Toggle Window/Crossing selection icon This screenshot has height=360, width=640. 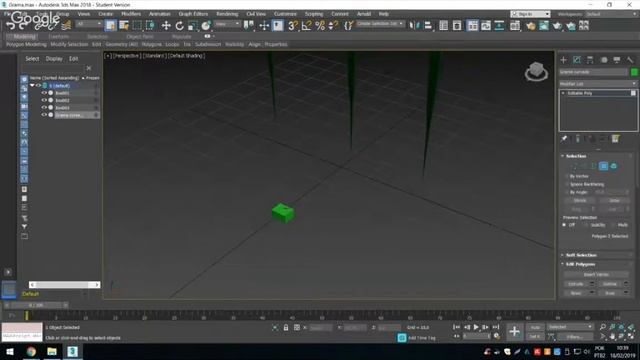click(150, 26)
